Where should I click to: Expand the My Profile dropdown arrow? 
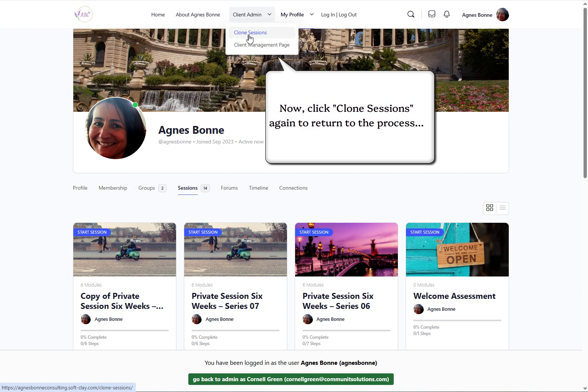point(311,15)
